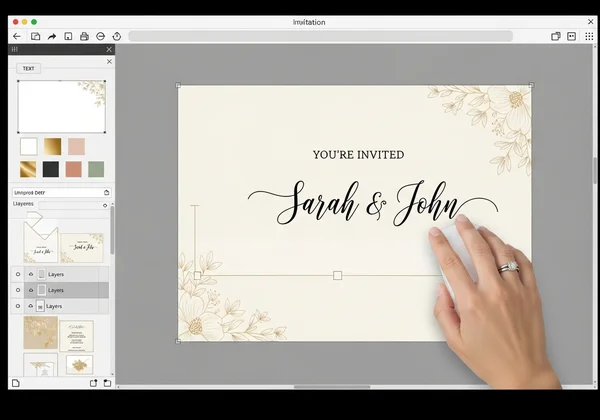Click the layout panel icon beside the grid
The width and height of the screenshot is (600, 420).
click(x=571, y=36)
